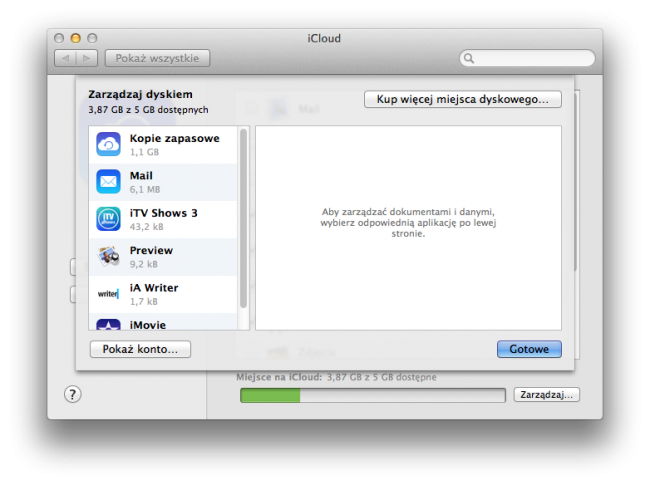Select the Kopie zapasowe row label

[175, 138]
